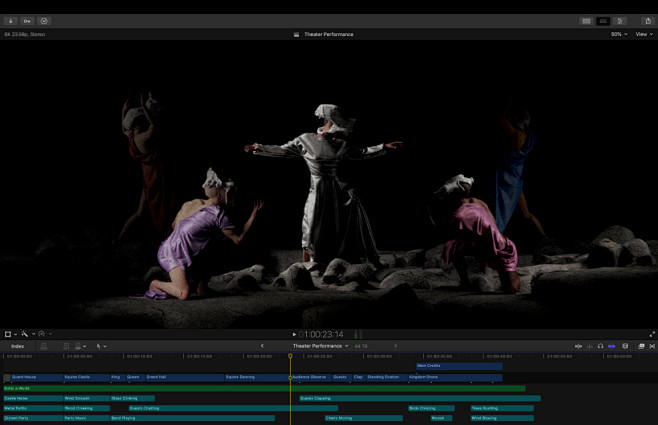The image size is (658, 425).
Task: Open the viewer View options menu
Action: click(643, 34)
